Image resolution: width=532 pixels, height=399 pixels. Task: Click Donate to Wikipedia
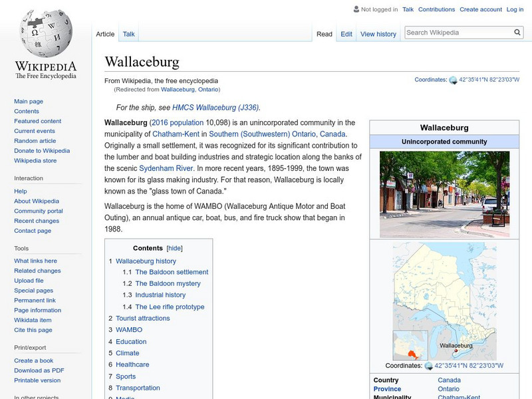(x=42, y=150)
